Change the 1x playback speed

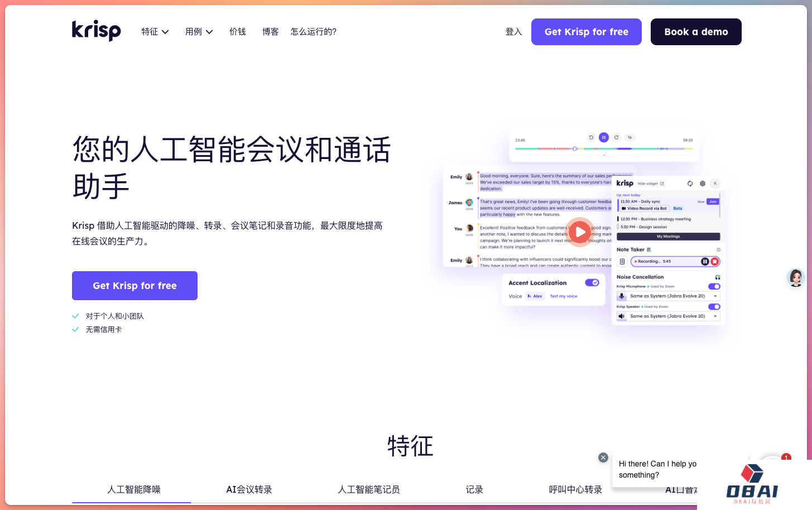630,137
